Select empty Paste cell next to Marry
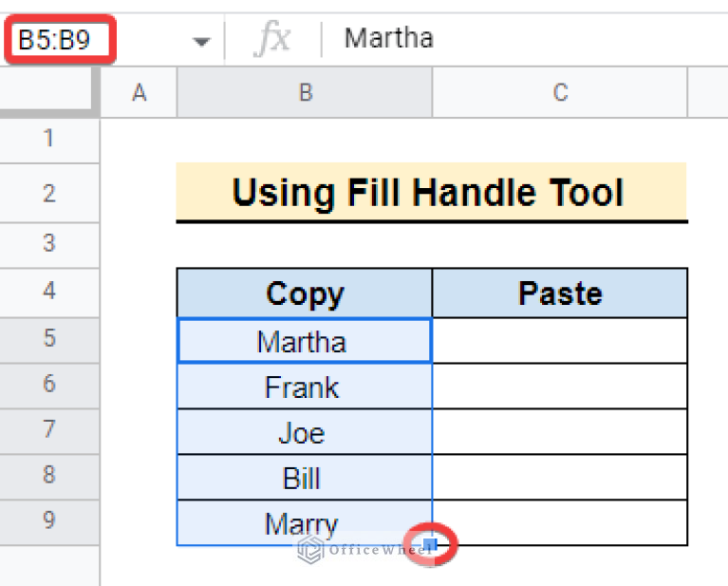Image resolution: width=728 pixels, height=586 pixels. 560,522
